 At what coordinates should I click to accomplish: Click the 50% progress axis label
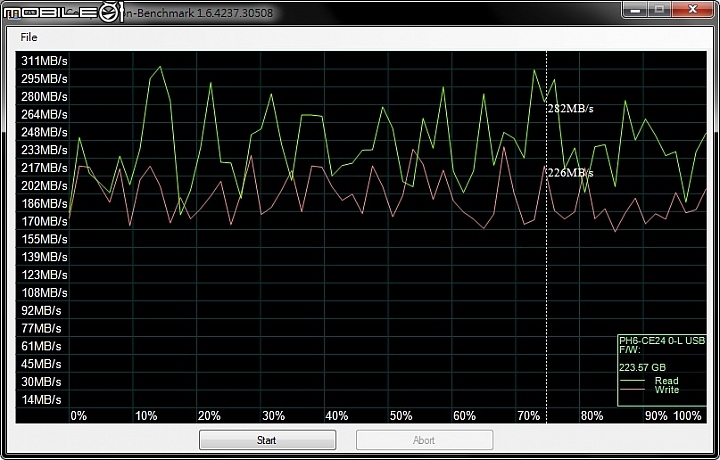(401, 416)
